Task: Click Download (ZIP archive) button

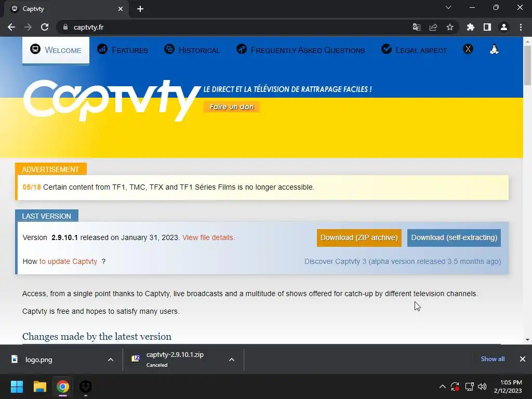Action: (x=359, y=237)
